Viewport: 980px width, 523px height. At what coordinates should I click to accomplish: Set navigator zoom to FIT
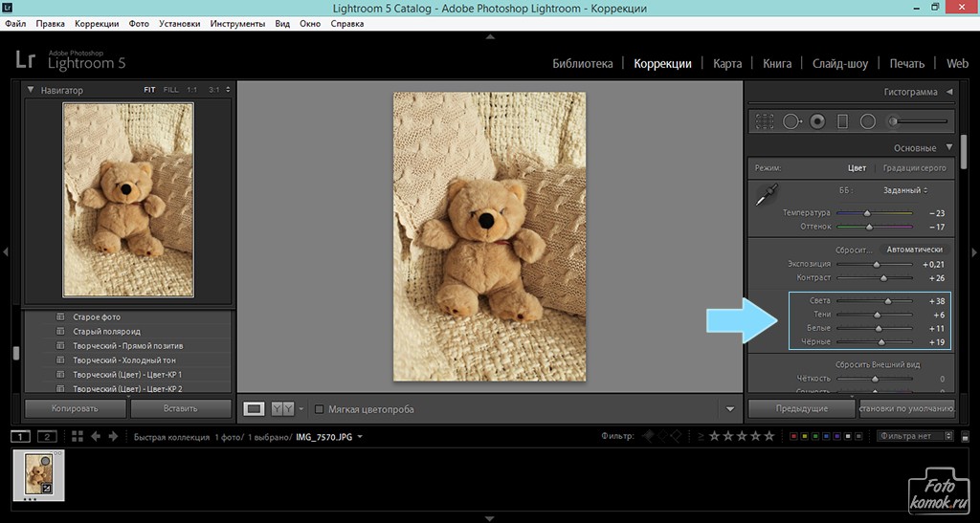[149, 90]
